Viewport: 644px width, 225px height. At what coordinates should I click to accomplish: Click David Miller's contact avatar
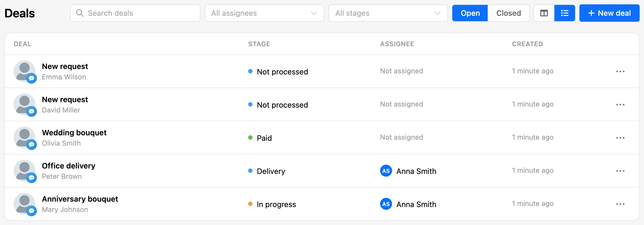(25, 105)
